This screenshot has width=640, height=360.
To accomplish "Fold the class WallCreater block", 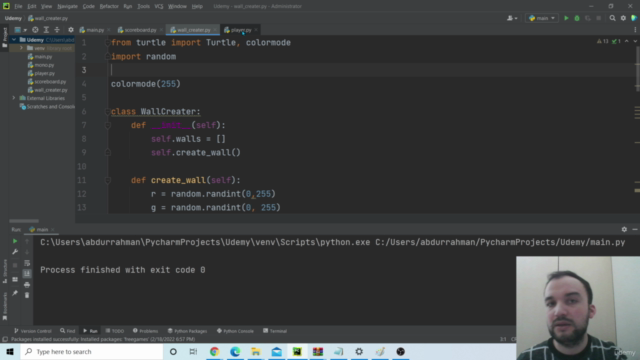I will 108,111.
